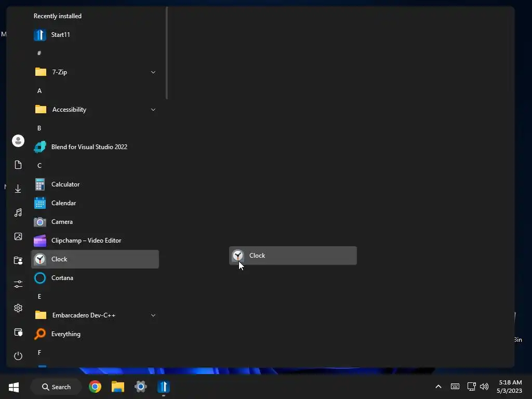Screen dimensions: 532x399
Task: Jump to the C letter header
Action: point(39,166)
